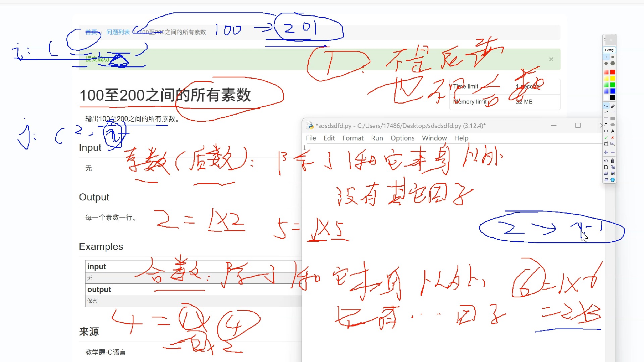Click the trash clear-all icon
This screenshot has width=644, height=362.
[613, 161]
